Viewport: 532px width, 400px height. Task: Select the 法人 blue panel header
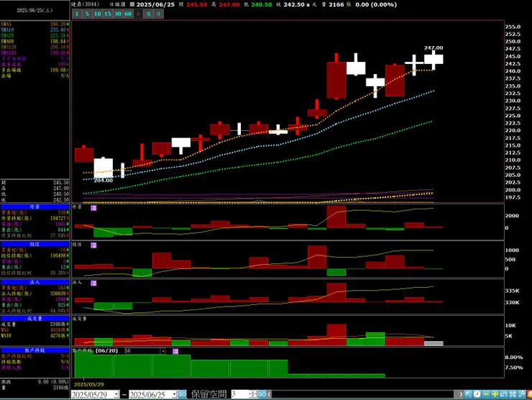(35, 282)
